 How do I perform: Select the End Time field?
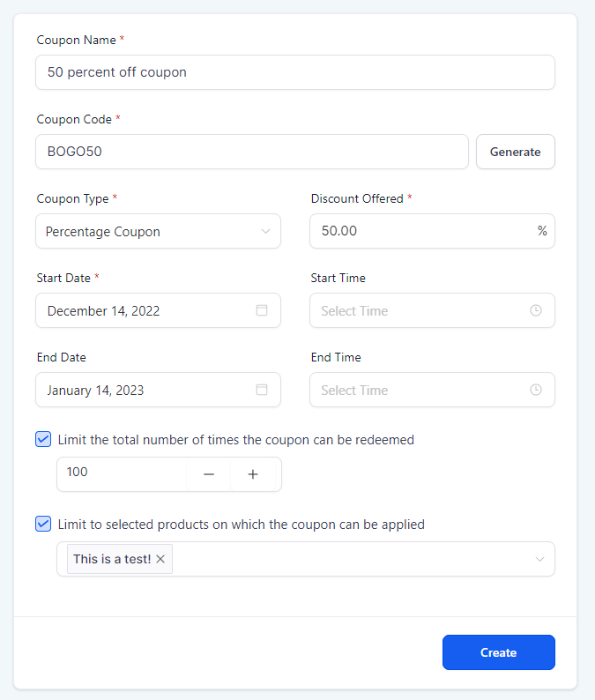(432, 390)
